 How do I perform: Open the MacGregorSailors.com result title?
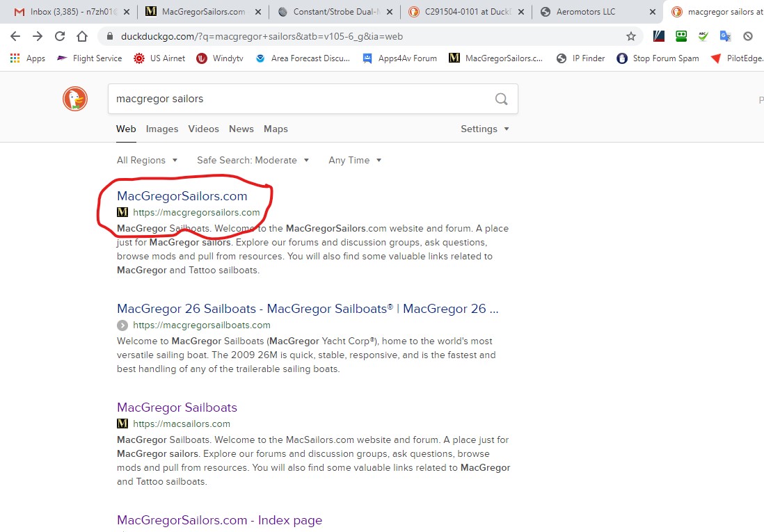pos(182,196)
